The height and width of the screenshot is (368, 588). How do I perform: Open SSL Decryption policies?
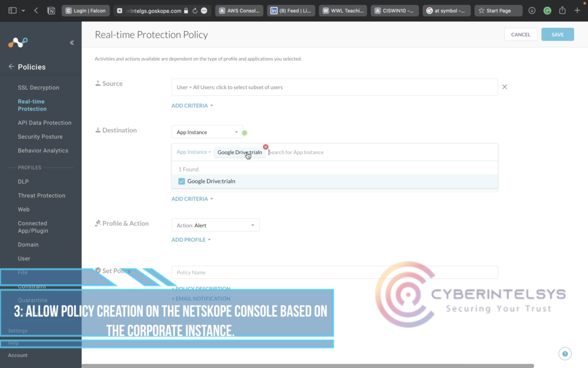coord(38,87)
